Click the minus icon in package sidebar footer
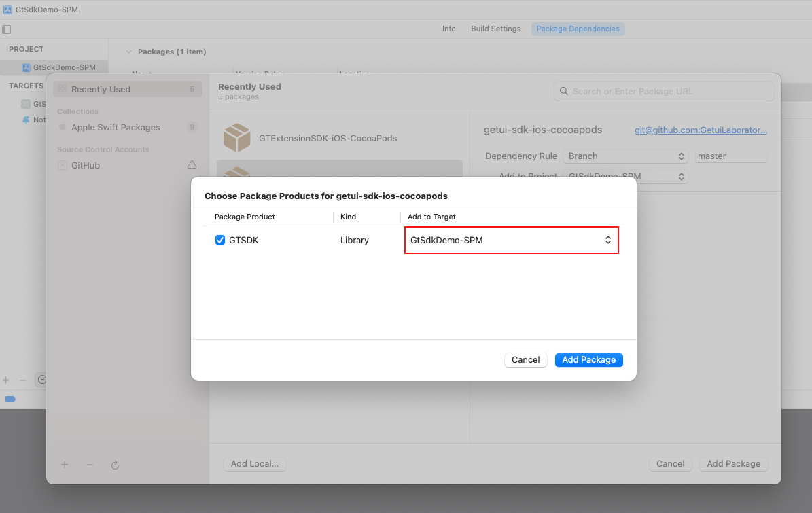This screenshot has height=513, width=812. (x=90, y=465)
